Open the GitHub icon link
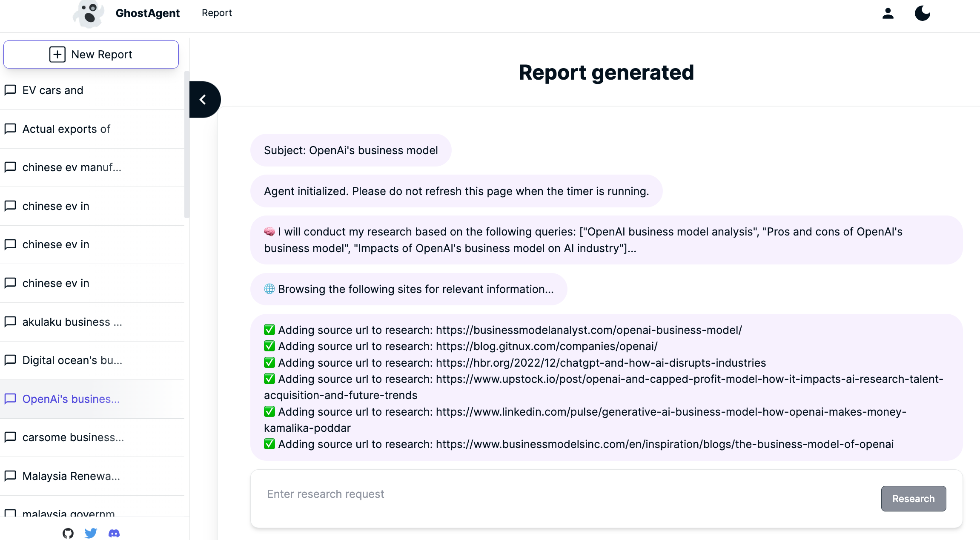The height and width of the screenshot is (540, 980). [x=68, y=533]
